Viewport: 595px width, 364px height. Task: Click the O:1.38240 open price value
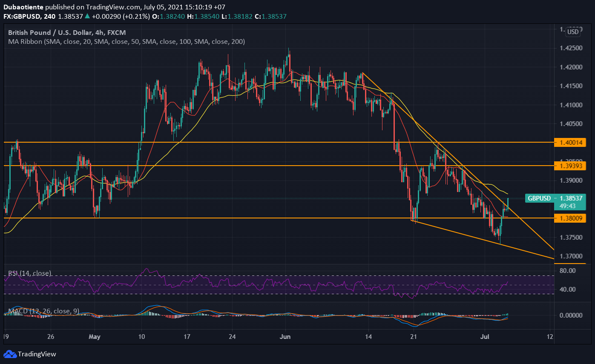pyautogui.click(x=169, y=16)
